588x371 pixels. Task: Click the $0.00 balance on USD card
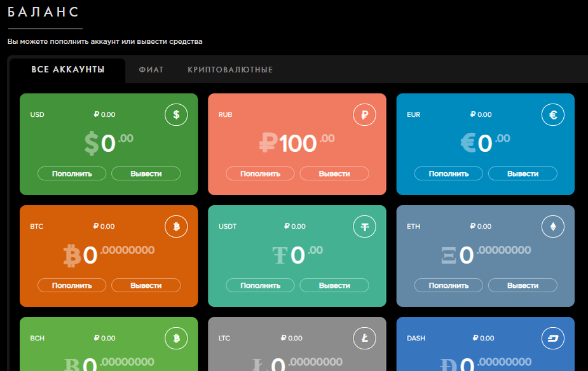click(x=109, y=144)
